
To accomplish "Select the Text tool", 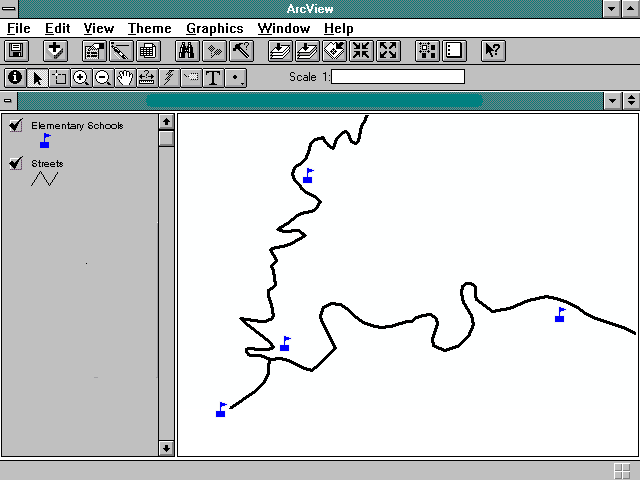I will click(x=212, y=77).
